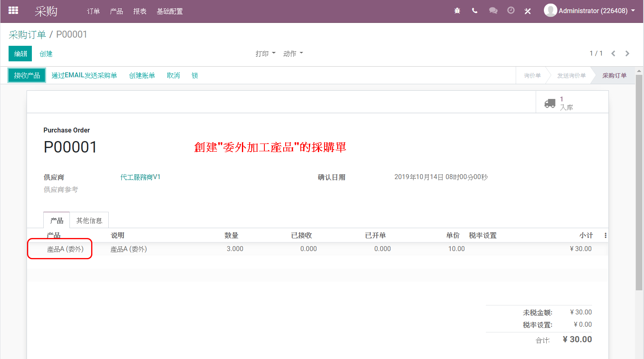
Task: Select the 询价单 status stage
Action: [532, 76]
